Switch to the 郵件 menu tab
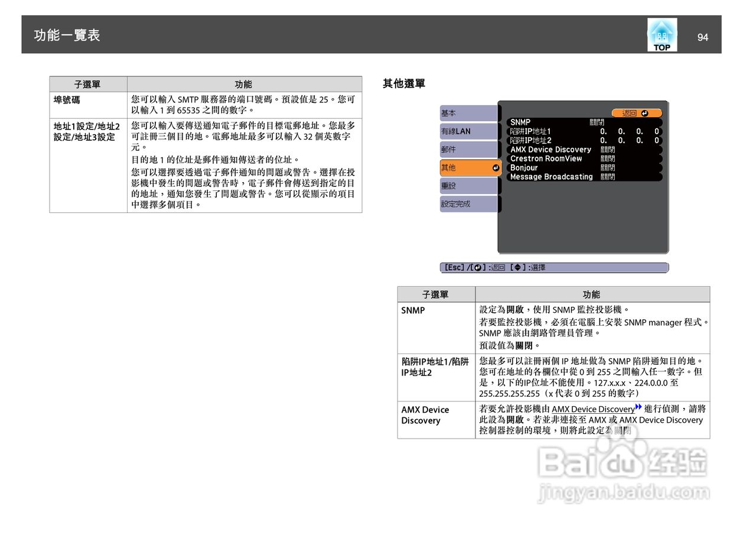This screenshot has width=756, height=535. (469, 150)
